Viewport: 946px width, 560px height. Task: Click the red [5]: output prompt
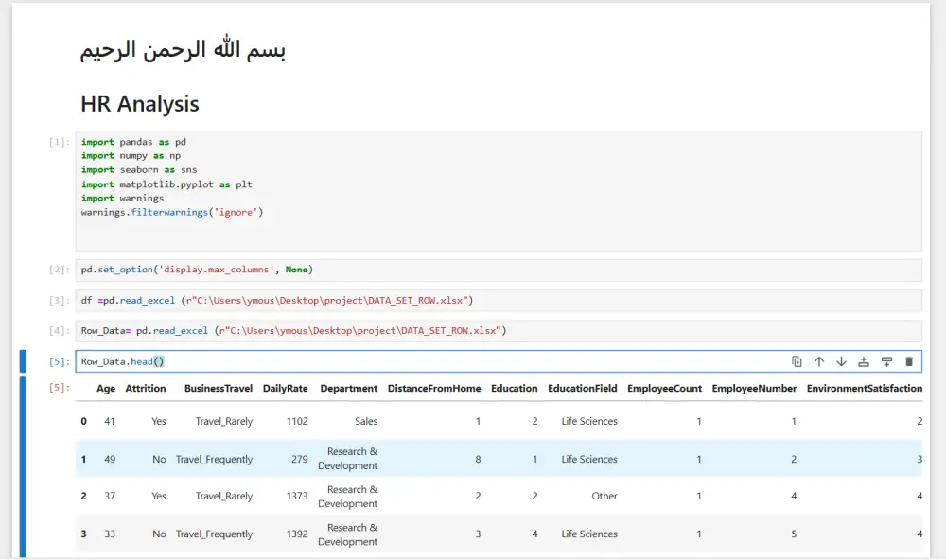(x=59, y=388)
